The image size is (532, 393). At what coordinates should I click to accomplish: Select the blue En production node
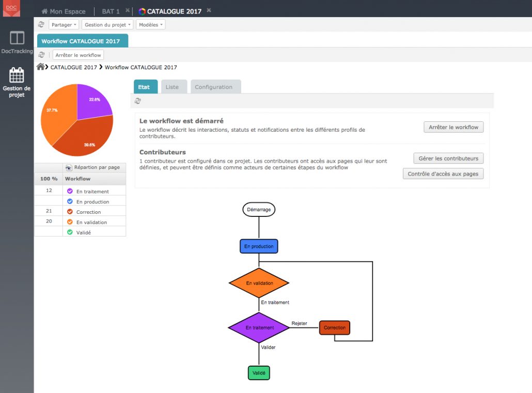[259, 246]
